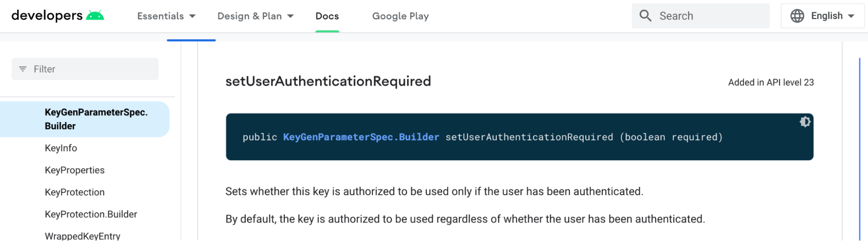Expand the Essentials dropdown menu

point(166,16)
